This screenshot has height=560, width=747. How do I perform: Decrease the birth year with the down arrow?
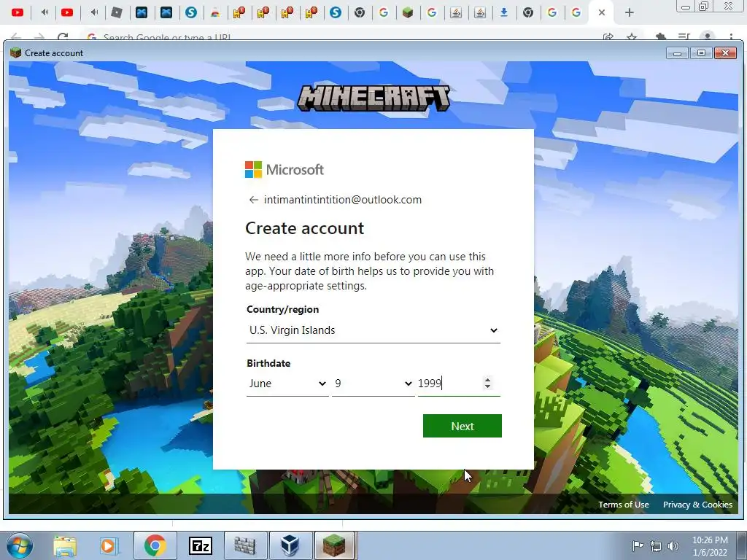click(x=487, y=386)
